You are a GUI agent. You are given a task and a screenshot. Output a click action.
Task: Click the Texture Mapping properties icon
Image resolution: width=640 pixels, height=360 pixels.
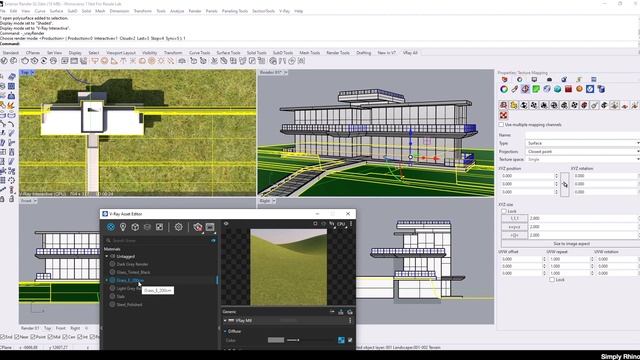[525, 89]
